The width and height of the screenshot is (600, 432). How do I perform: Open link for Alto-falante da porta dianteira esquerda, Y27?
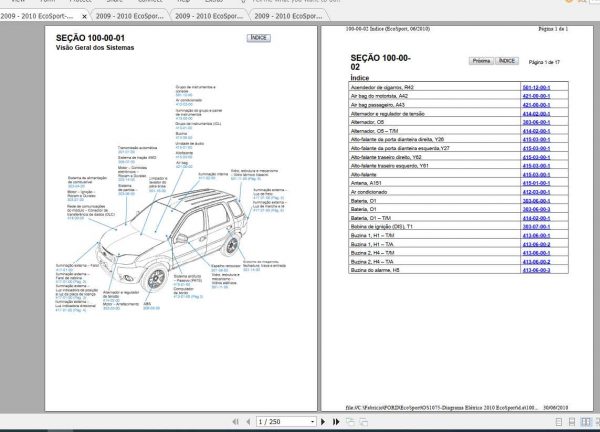coord(536,148)
